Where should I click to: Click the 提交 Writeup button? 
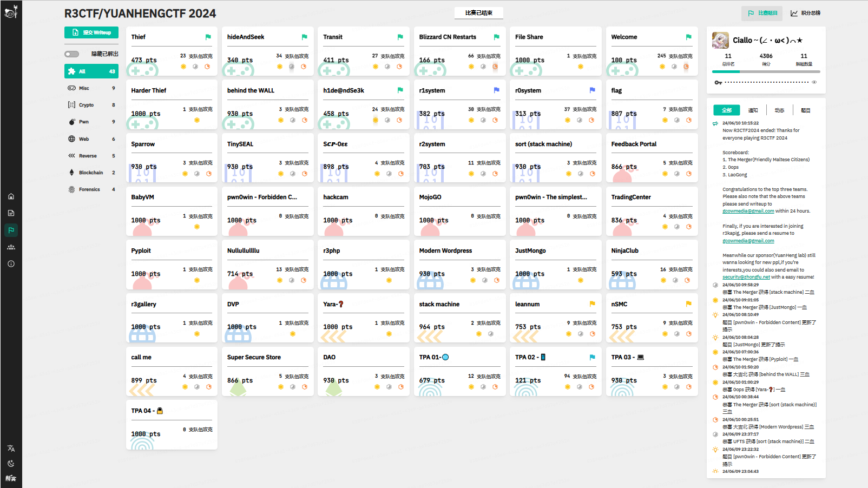pyautogui.click(x=91, y=32)
